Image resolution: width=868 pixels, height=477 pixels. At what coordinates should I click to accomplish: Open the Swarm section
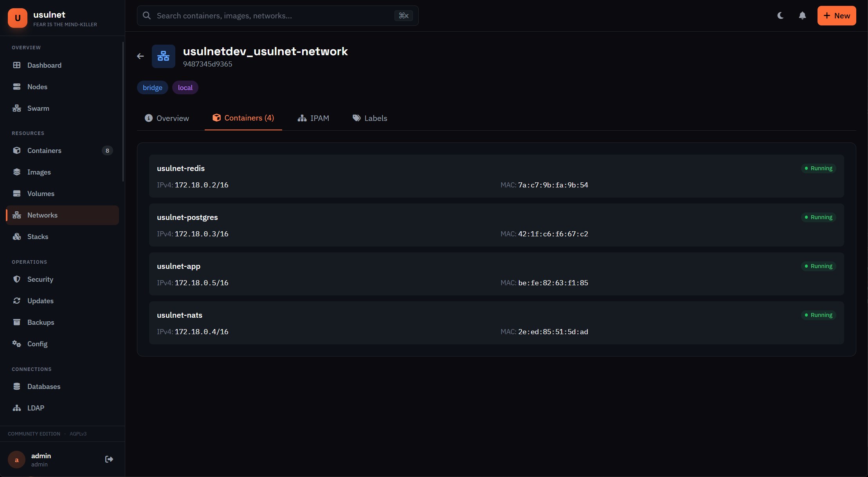coord(38,108)
